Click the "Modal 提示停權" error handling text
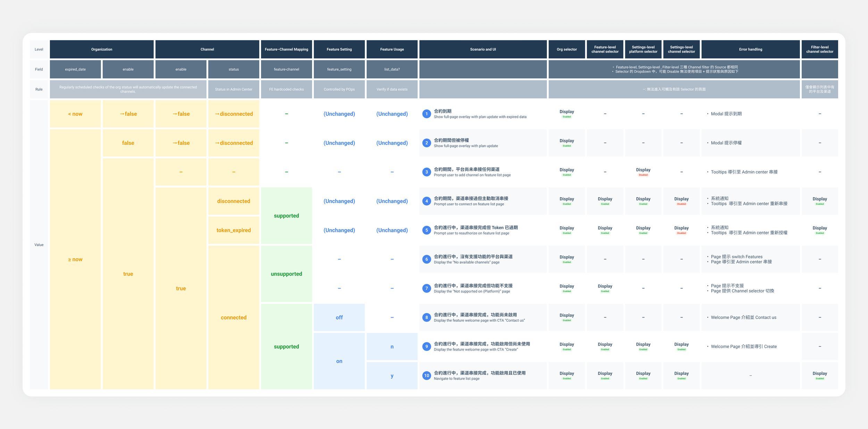The height and width of the screenshot is (429, 868). click(726, 143)
